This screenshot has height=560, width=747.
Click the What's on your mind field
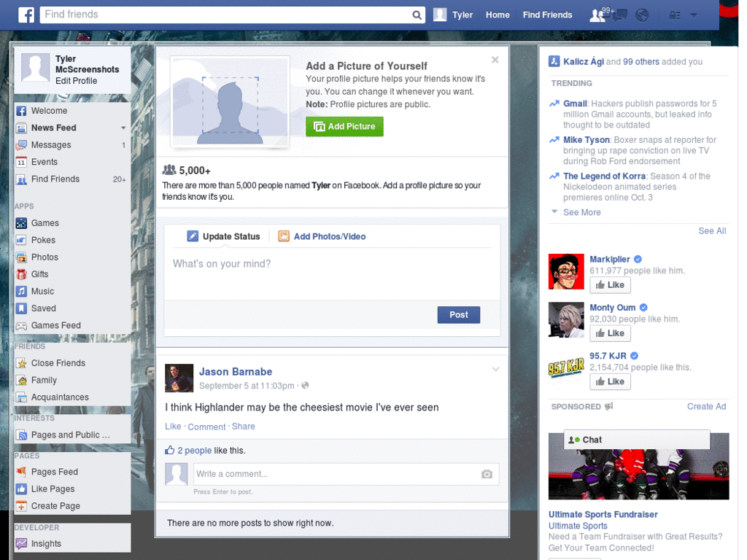332,274
